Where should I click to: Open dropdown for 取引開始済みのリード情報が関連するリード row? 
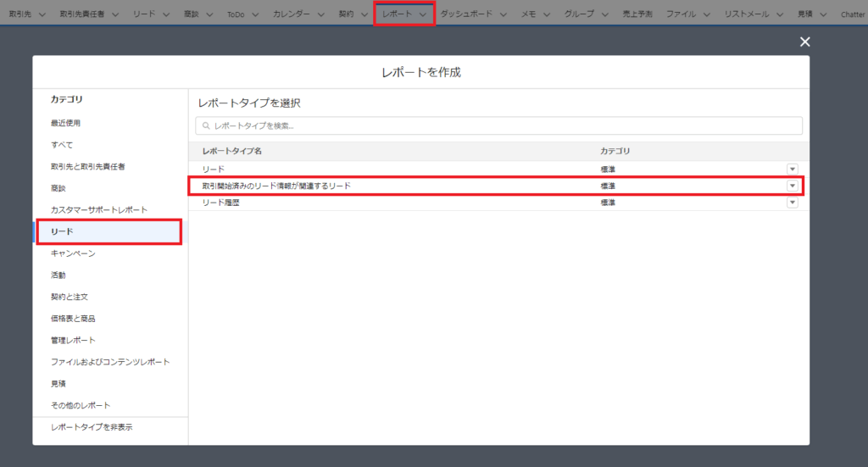(x=793, y=186)
